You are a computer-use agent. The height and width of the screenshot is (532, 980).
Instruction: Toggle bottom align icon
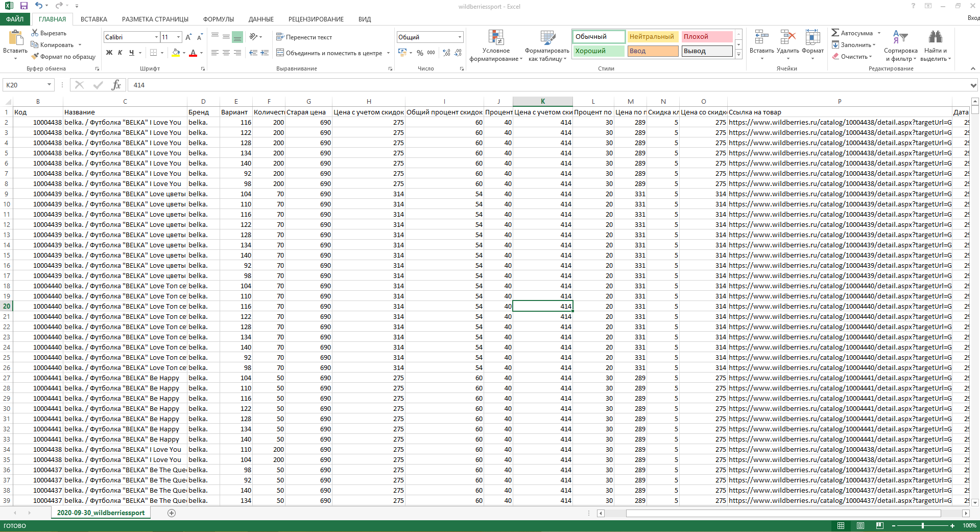pos(237,37)
